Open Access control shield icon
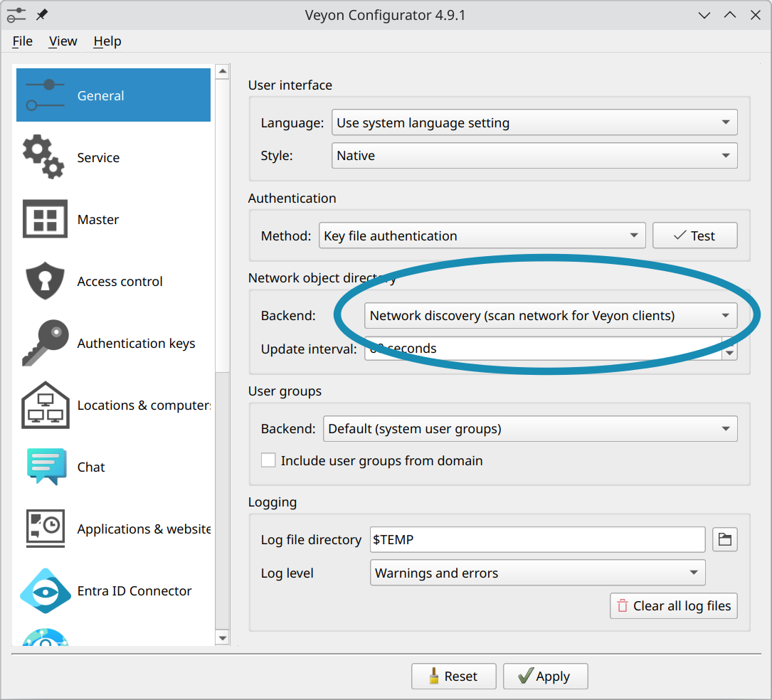Image resolution: width=772 pixels, height=700 pixels. (x=46, y=281)
